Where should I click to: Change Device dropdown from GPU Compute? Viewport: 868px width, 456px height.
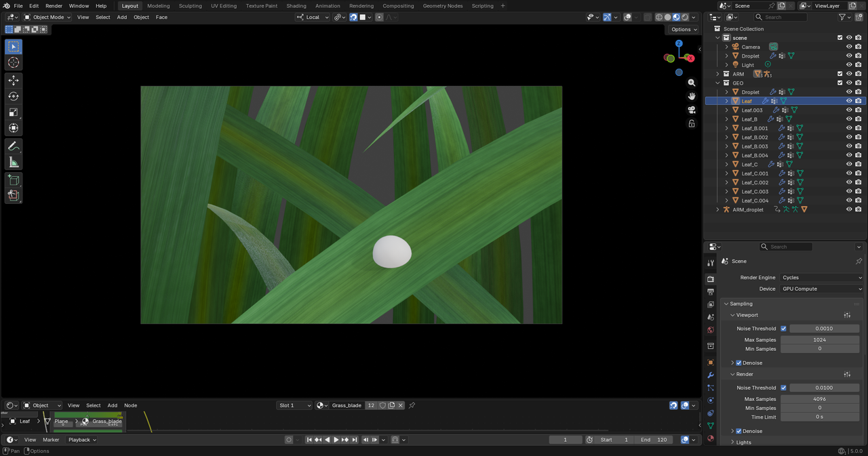[x=821, y=289]
